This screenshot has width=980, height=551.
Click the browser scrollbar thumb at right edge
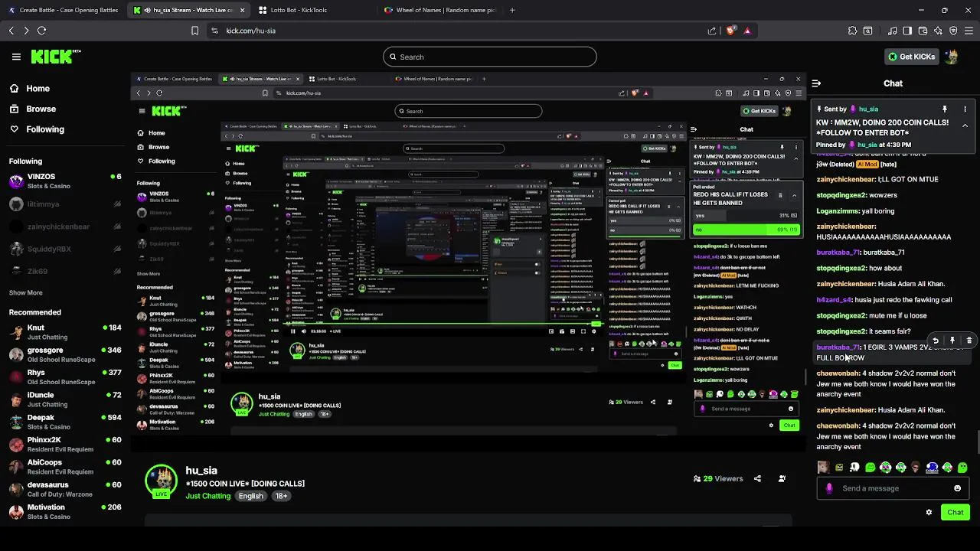click(x=978, y=442)
